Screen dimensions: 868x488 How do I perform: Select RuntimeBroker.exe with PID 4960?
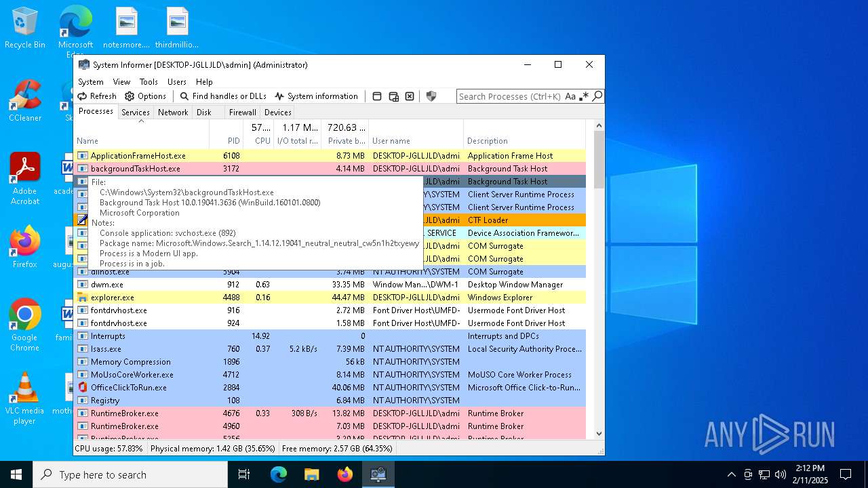330,426
